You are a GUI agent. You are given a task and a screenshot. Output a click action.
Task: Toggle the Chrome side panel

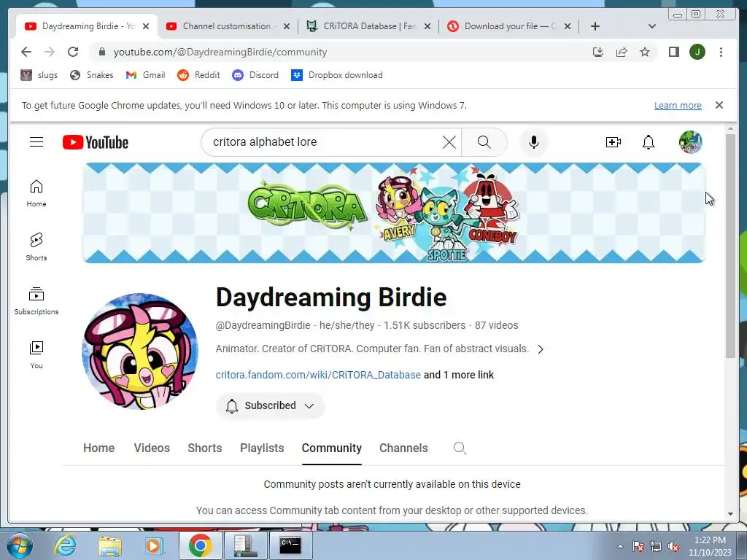coord(673,52)
